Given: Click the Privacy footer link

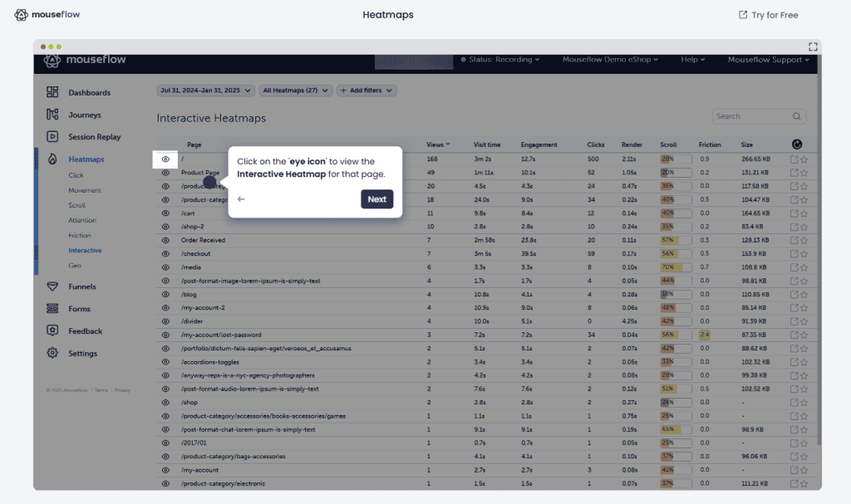Looking at the screenshot, I should pyautogui.click(x=123, y=390).
